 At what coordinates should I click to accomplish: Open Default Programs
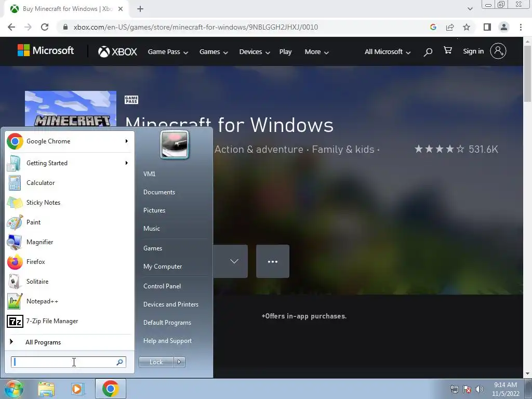[167, 323]
